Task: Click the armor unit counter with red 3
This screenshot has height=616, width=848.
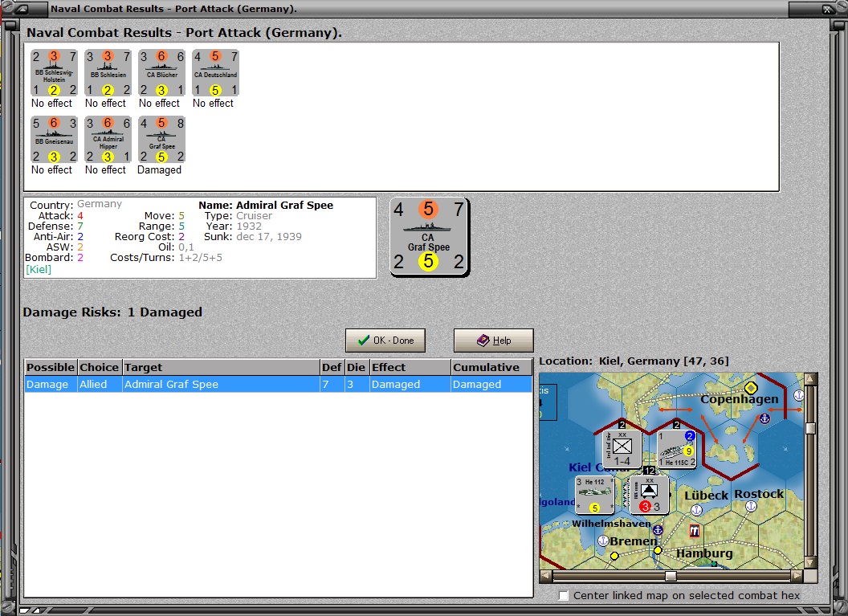Action: [650, 495]
